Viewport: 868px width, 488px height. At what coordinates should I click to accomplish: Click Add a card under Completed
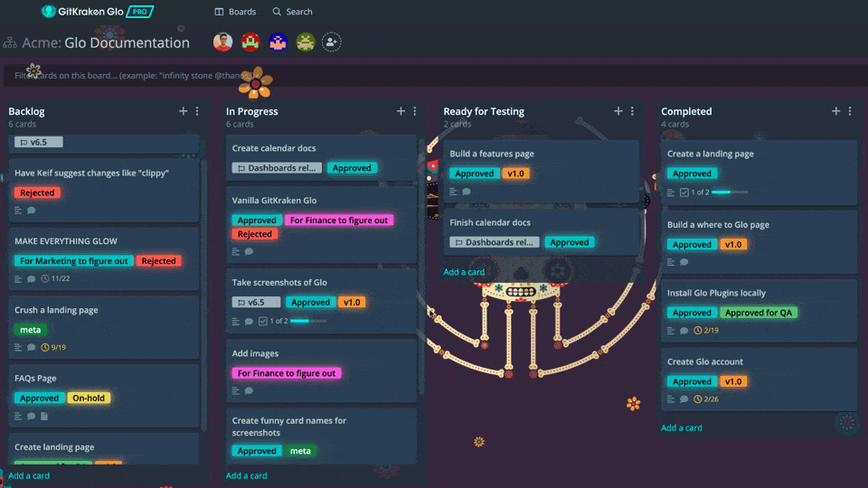point(682,427)
